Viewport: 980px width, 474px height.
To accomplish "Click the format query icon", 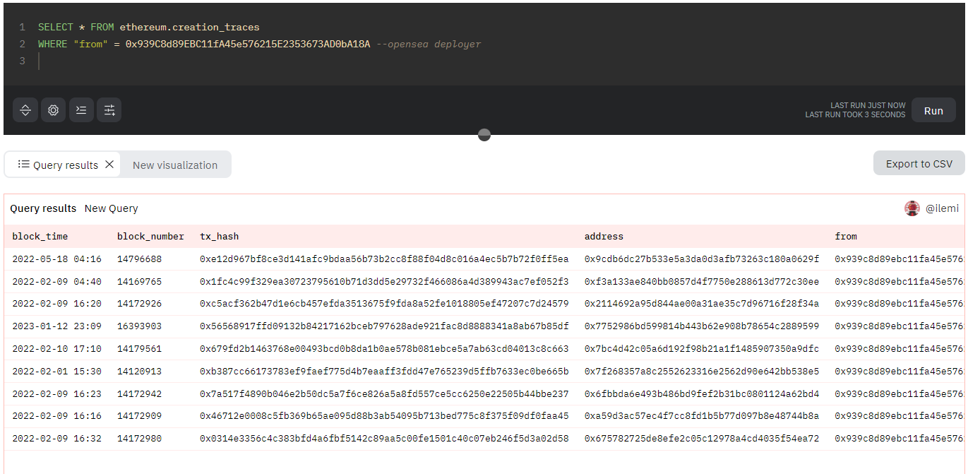I will (81, 110).
